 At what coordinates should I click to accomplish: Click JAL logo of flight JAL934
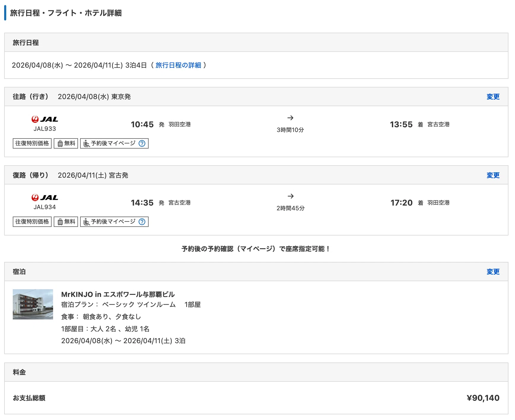(x=45, y=198)
